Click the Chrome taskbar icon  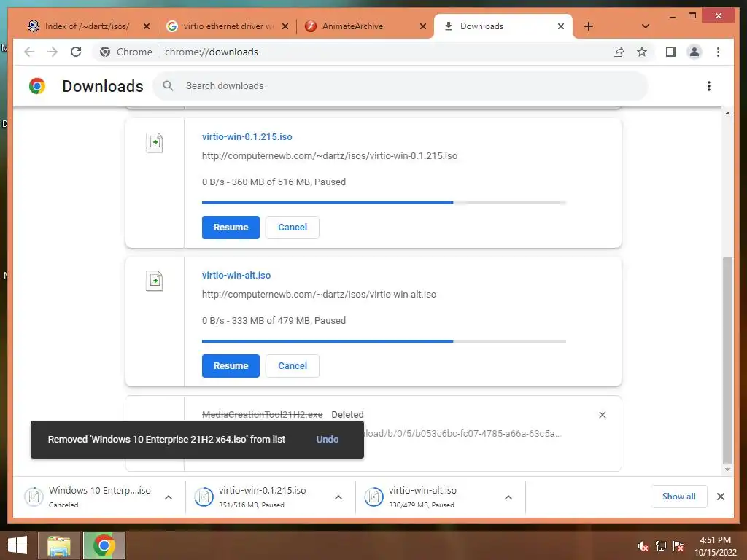coord(104,545)
